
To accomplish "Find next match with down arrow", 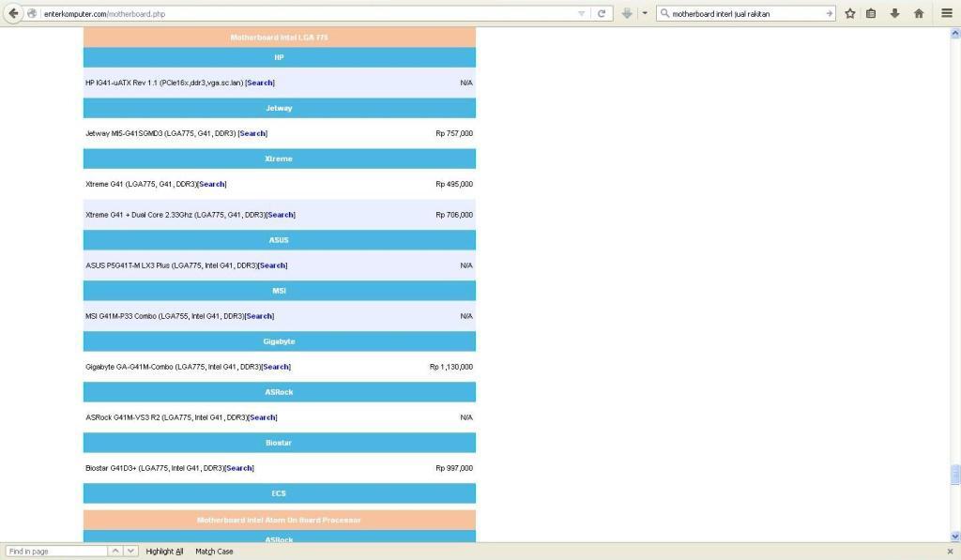I will click(x=130, y=552).
